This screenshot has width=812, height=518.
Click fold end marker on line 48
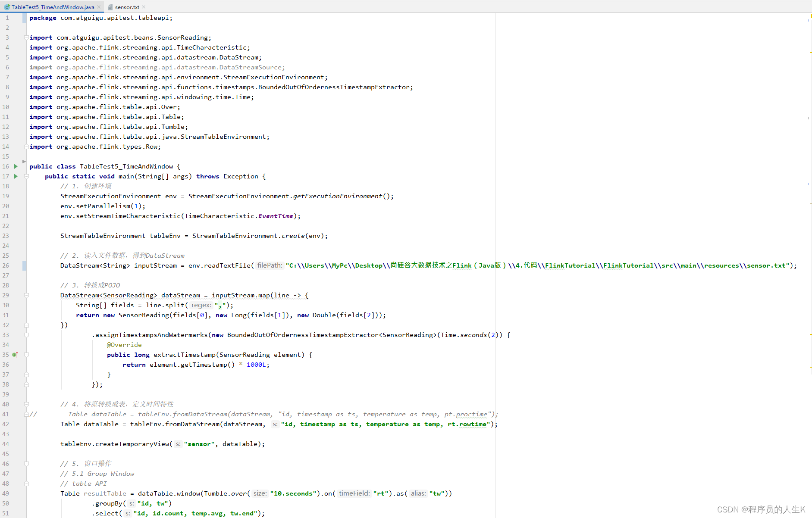click(26, 484)
